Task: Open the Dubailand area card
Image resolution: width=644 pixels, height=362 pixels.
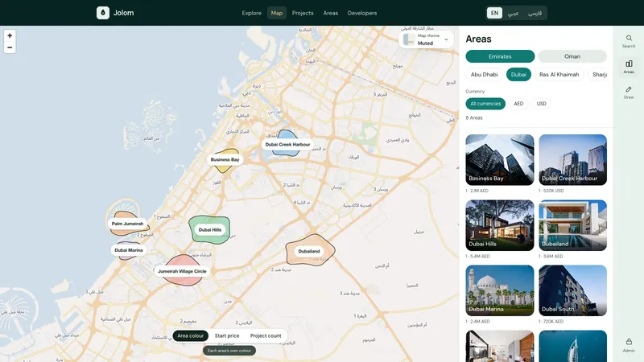Action: [x=573, y=225]
